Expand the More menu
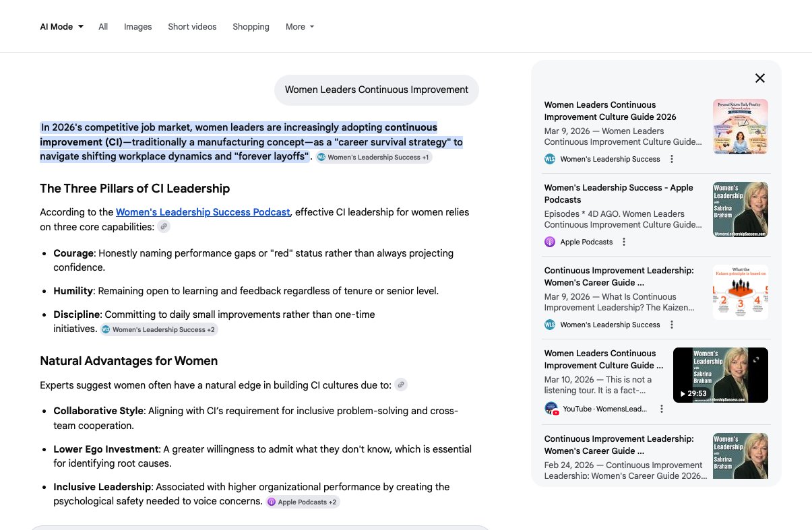 tap(300, 27)
